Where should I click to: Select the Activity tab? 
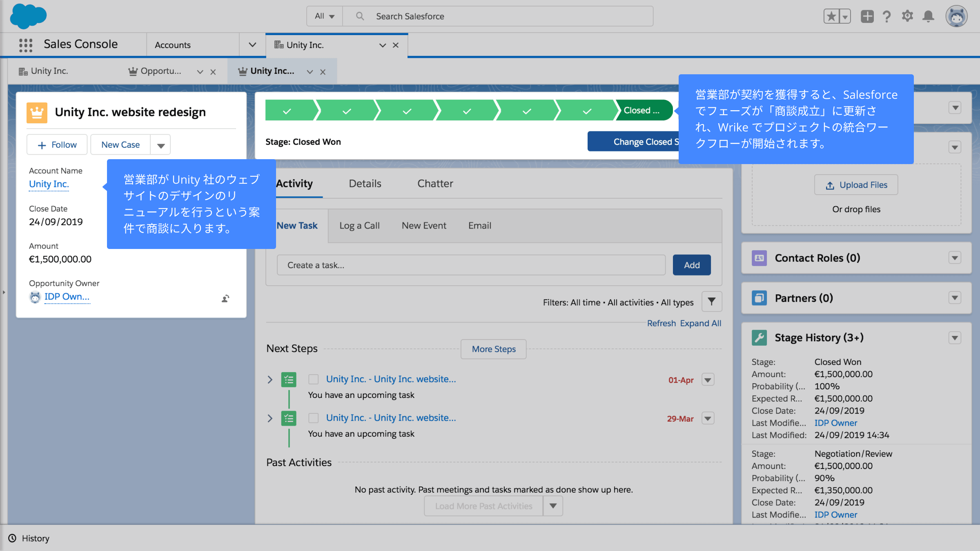click(x=294, y=184)
